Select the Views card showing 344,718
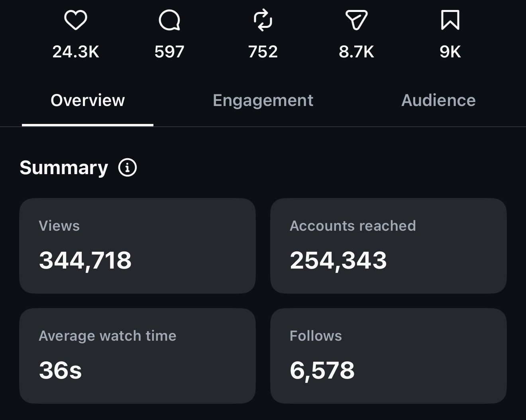 [x=137, y=246]
